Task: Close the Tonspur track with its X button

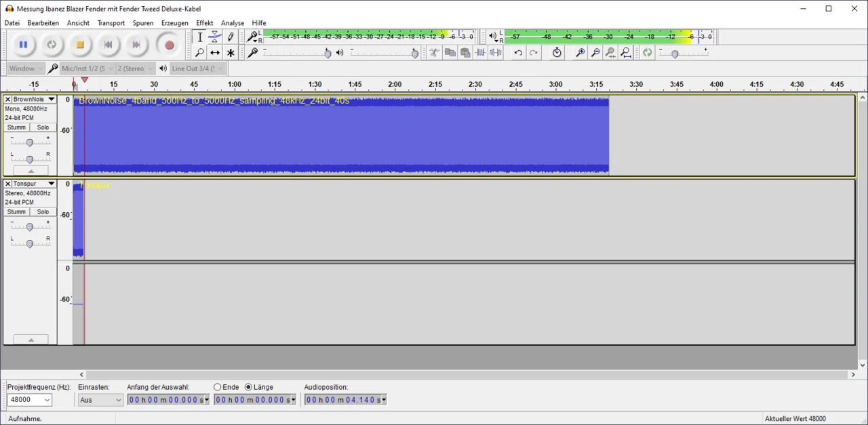Action: [8, 184]
